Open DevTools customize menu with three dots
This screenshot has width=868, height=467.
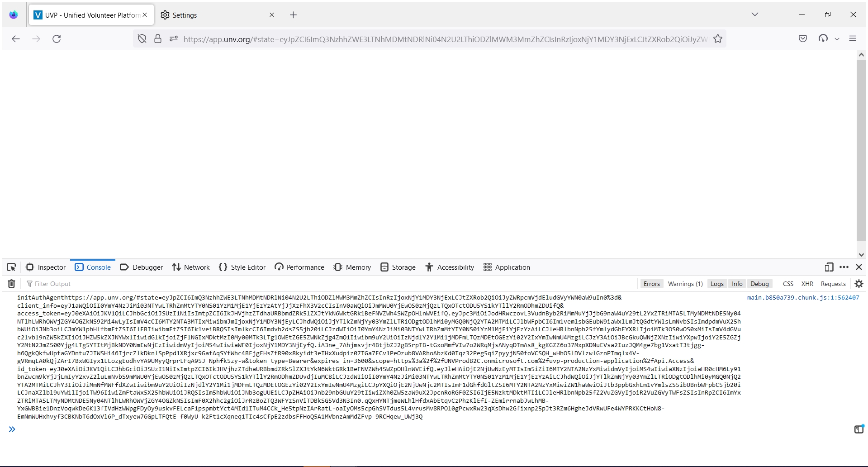844,267
